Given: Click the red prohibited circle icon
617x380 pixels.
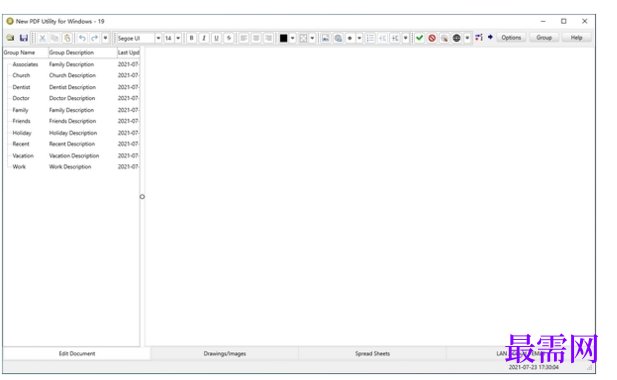Looking at the screenshot, I should click(432, 38).
